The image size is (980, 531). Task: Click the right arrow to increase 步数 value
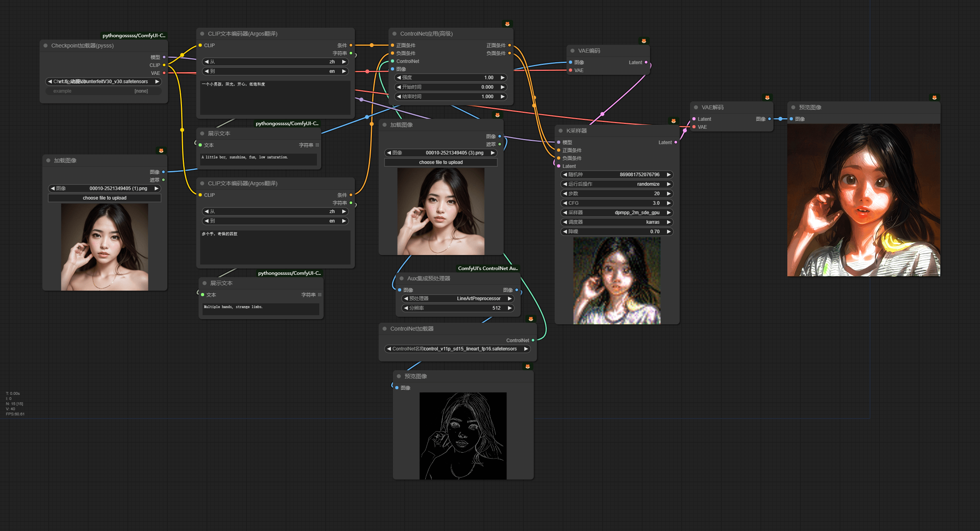click(x=669, y=194)
